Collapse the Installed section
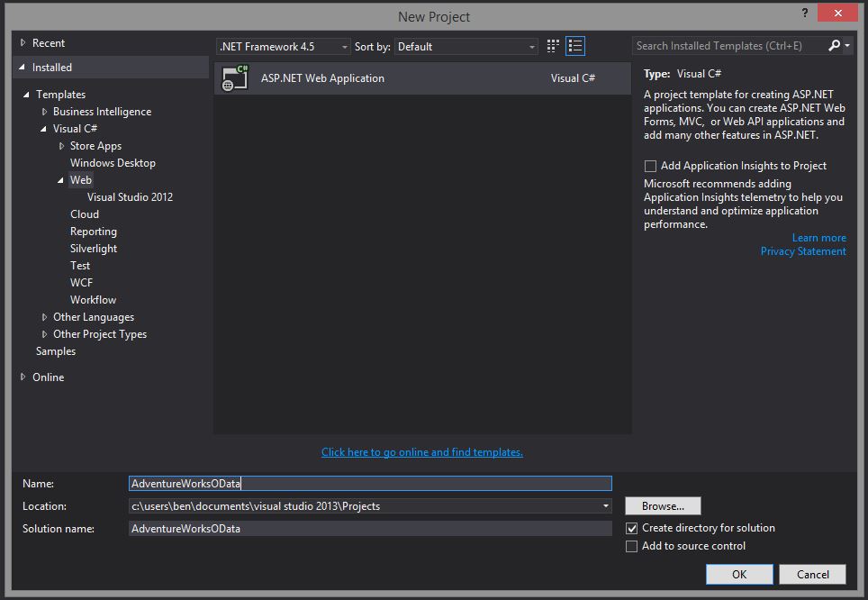This screenshot has width=868, height=600. (23, 67)
